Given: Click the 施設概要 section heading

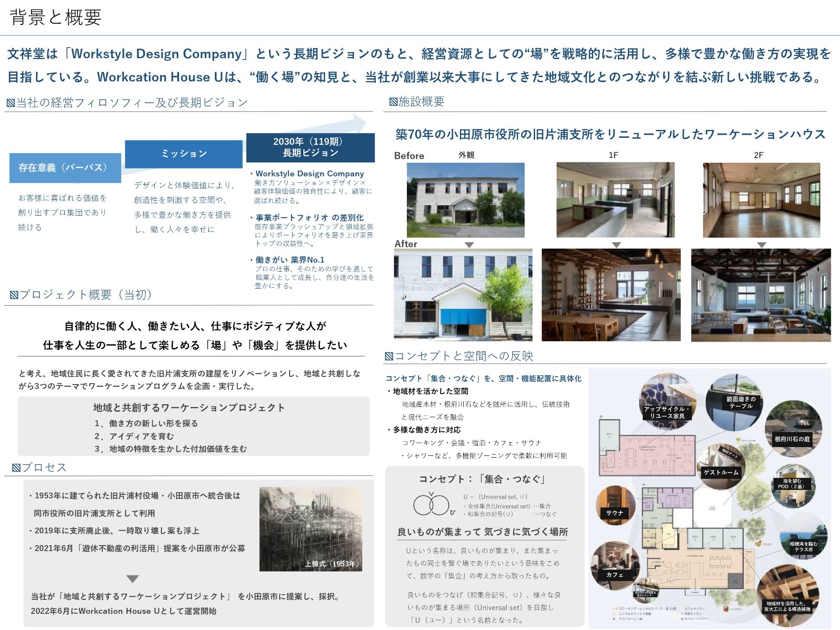Looking at the screenshot, I should point(417,102).
